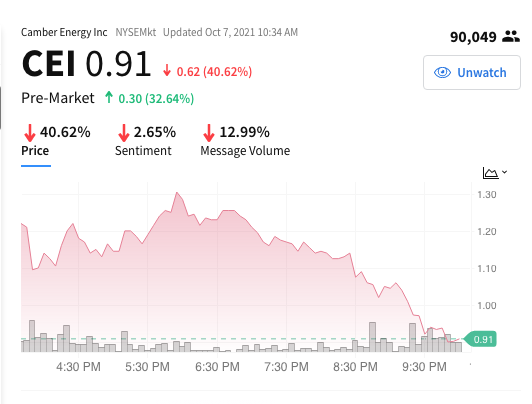Click the watchers people icon
532x404 pixels.
[x=511, y=37]
